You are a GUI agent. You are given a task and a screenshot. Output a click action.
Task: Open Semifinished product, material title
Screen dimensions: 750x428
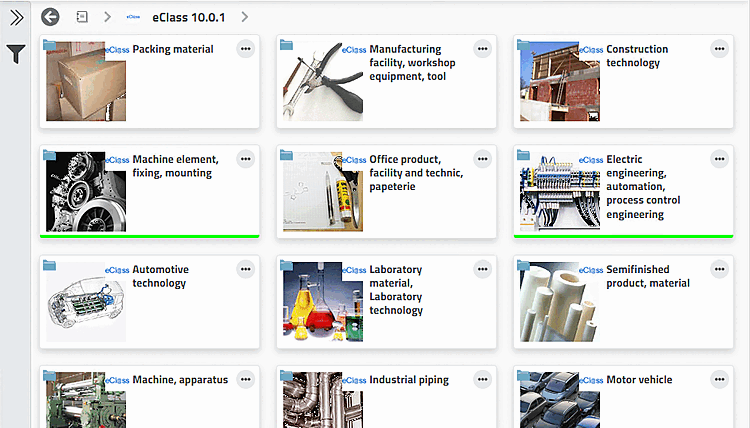(x=648, y=276)
